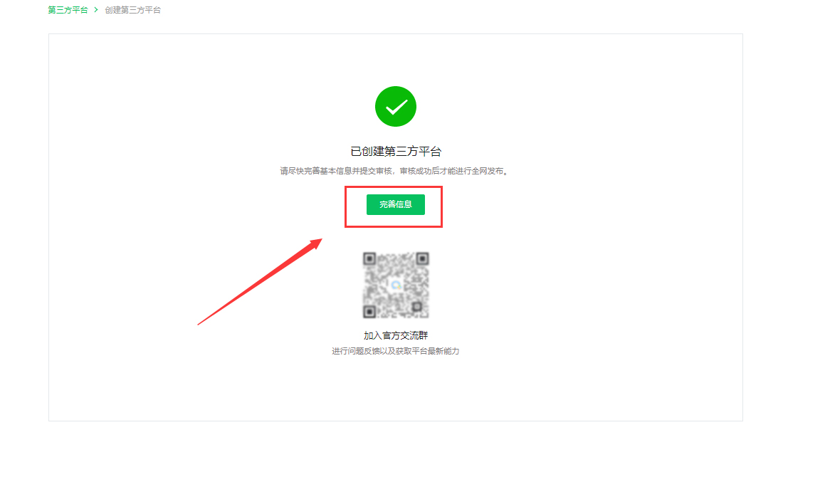This screenshot has height=504, width=830.
Task: Click the red arrow annotation head
Action: (x=315, y=243)
